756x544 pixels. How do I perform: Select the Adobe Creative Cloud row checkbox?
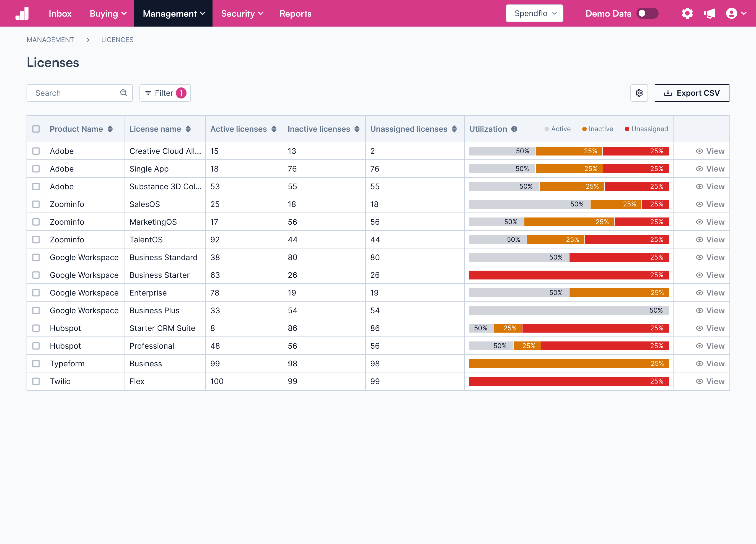(x=36, y=151)
